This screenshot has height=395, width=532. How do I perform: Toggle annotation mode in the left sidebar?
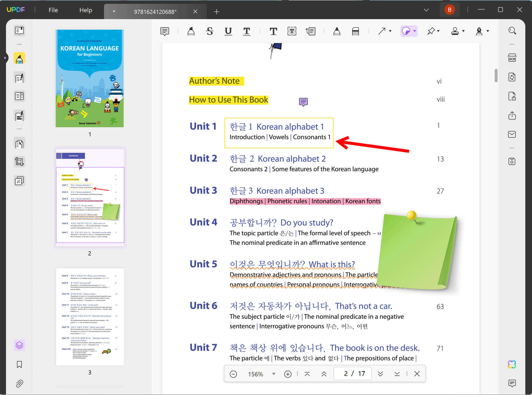point(19,58)
